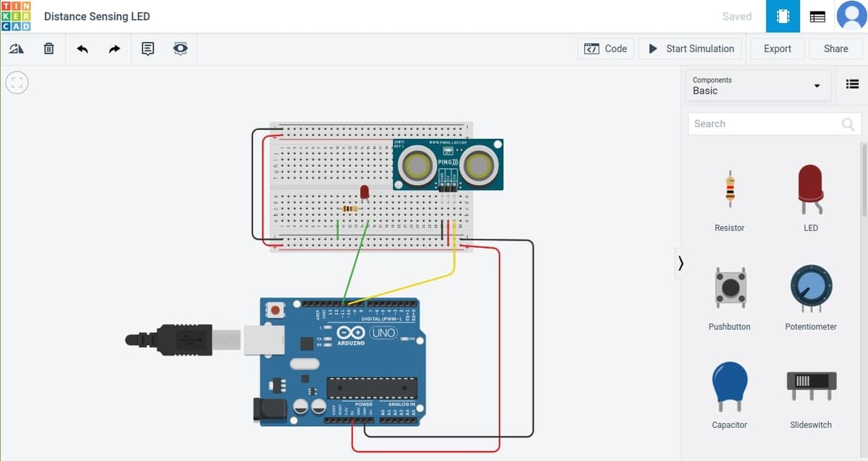868x461 pixels.
Task: Select the ultrasonic PING sensor on the breadboard
Action: (x=448, y=165)
